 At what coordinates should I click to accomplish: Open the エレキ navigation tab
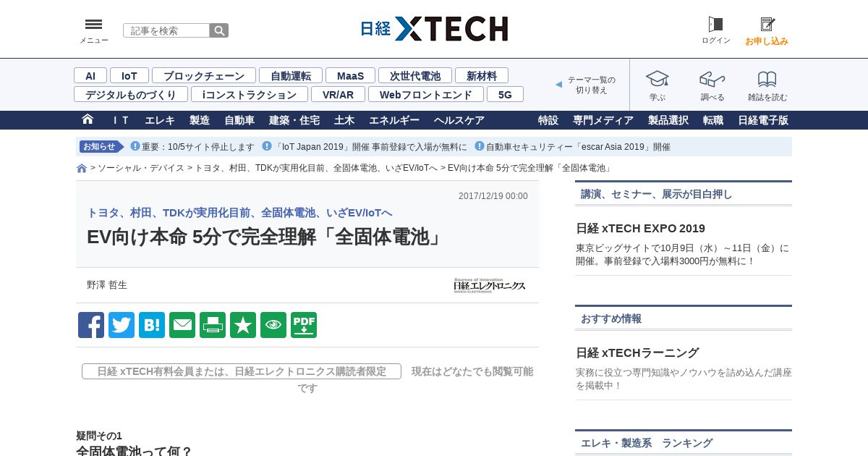(160, 120)
